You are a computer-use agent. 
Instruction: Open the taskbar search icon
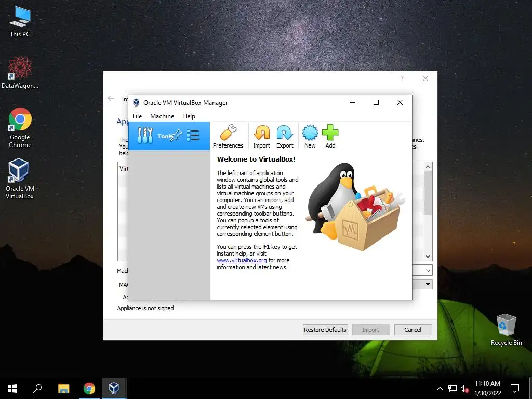point(37,389)
